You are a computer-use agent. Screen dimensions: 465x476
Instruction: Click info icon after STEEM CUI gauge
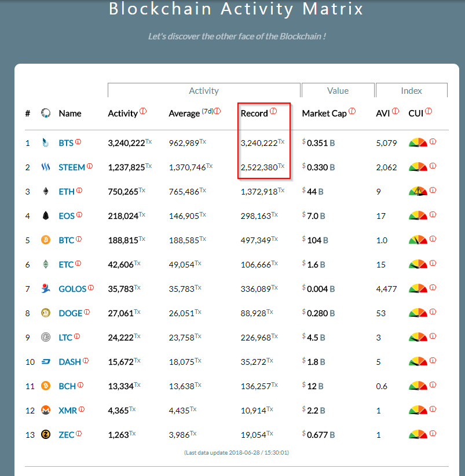pyautogui.click(x=433, y=166)
